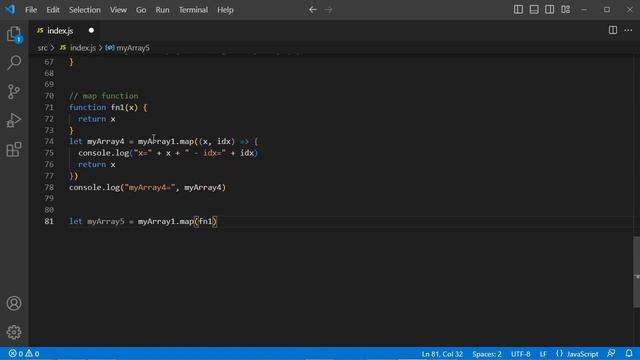Open the Terminal menu
Screen dimensions: 640x360
coord(193,10)
